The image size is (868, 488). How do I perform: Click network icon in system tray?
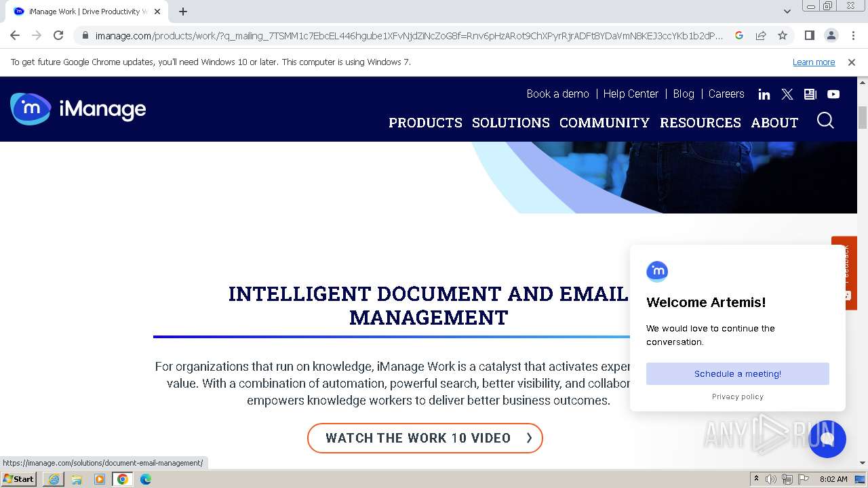pyautogui.click(x=787, y=479)
